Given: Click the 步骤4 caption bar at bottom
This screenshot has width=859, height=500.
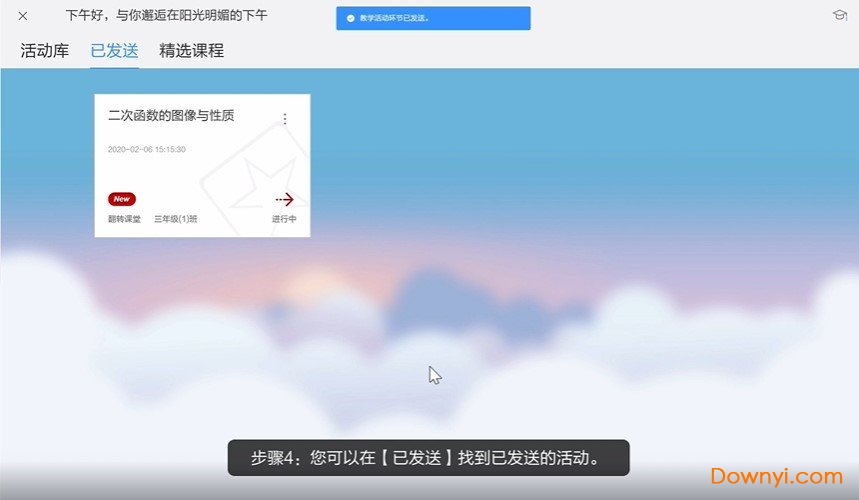Looking at the screenshot, I should pyautogui.click(x=428, y=458).
